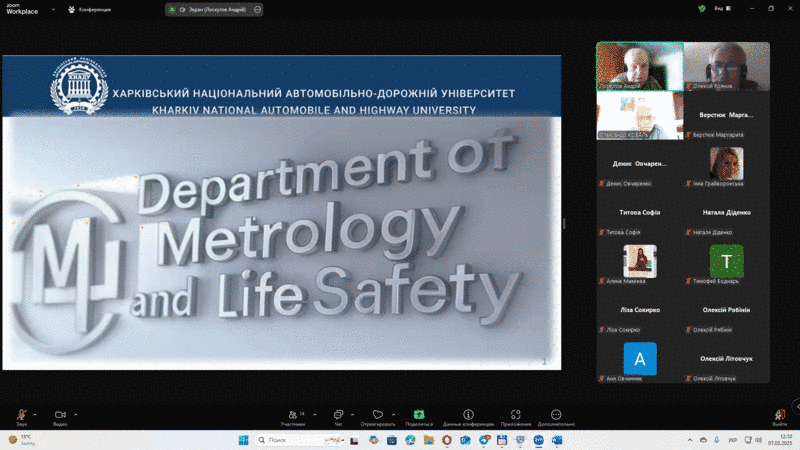800x450 pixels.
Task: Open the Zoom Workplace dropdown arrow
Action: 53,9
